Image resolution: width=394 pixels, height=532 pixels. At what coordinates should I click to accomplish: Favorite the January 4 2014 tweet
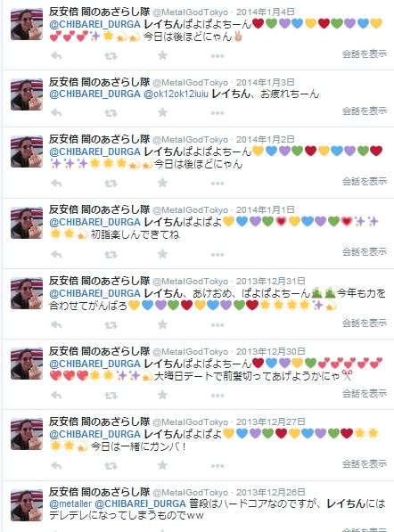click(162, 55)
